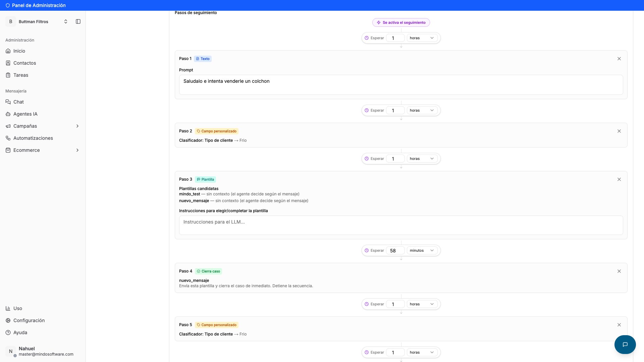Screen dimensions: 644x362
Task: Toggle the sidebar collapse icon
Action: point(78,21)
